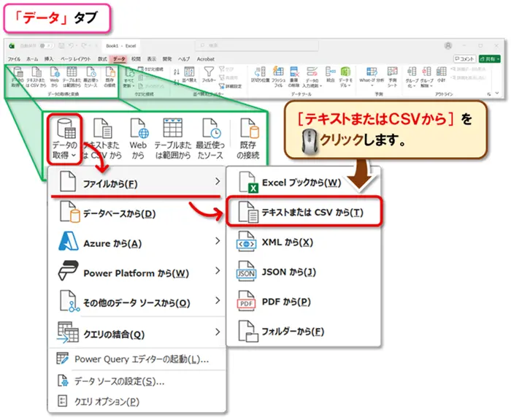The height and width of the screenshot is (420, 511).
Task: Click データの取得 in the enlarged ribbon inset
Action: click(x=64, y=140)
